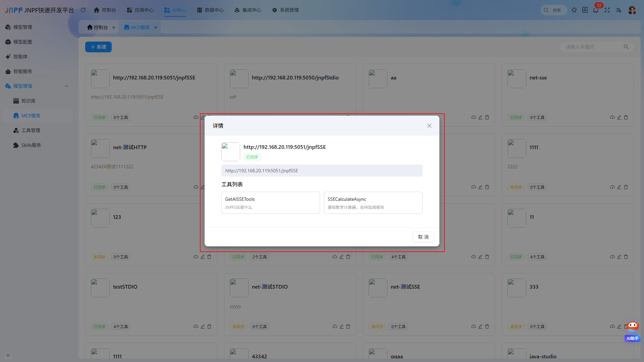Close the 详情 dialog with X

coord(429,126)
